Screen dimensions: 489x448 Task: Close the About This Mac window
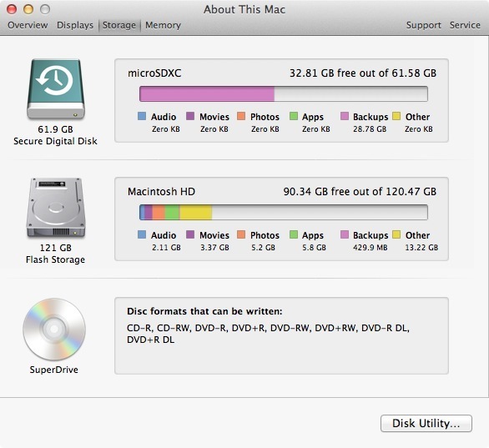click(x=12, y=9)
